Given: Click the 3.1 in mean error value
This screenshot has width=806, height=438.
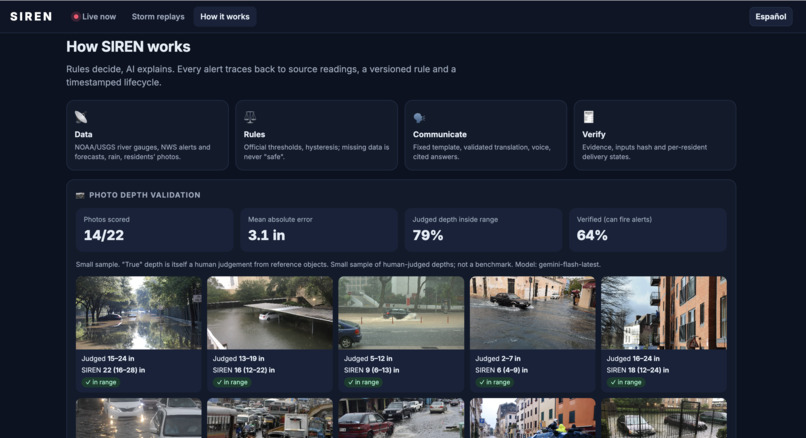Looking at the screenshot, I should (x=266, y=235).
